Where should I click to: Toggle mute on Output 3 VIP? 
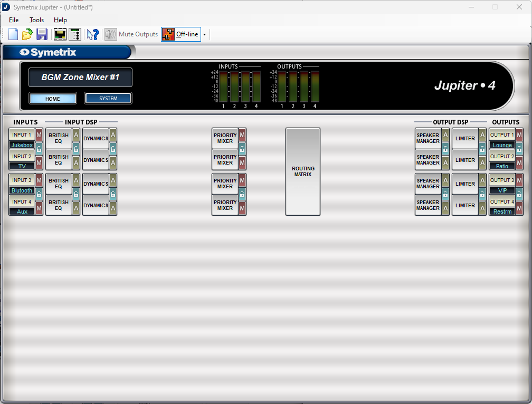pos(519,180)
